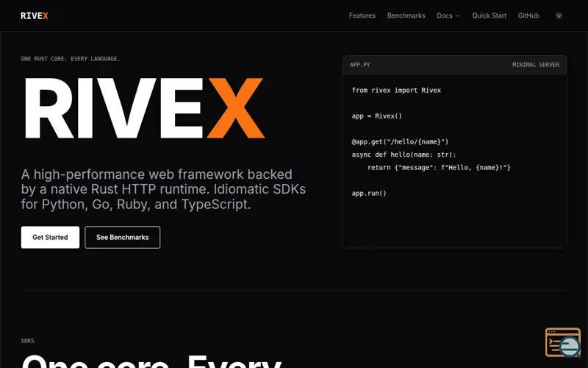This screenshot has width=588, height=368.
Task: Open the Quick Start nav link
Action: [489, 15]
